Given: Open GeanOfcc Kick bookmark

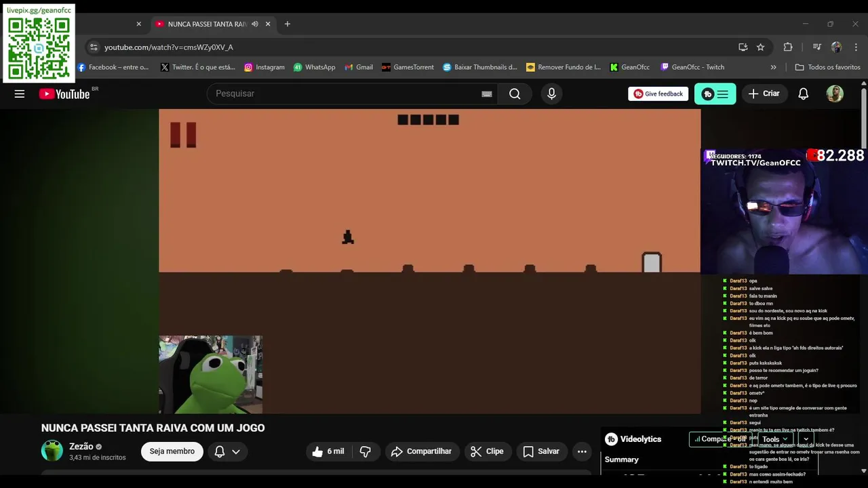Looking at the screenshot, I should [x=630, y=67].
